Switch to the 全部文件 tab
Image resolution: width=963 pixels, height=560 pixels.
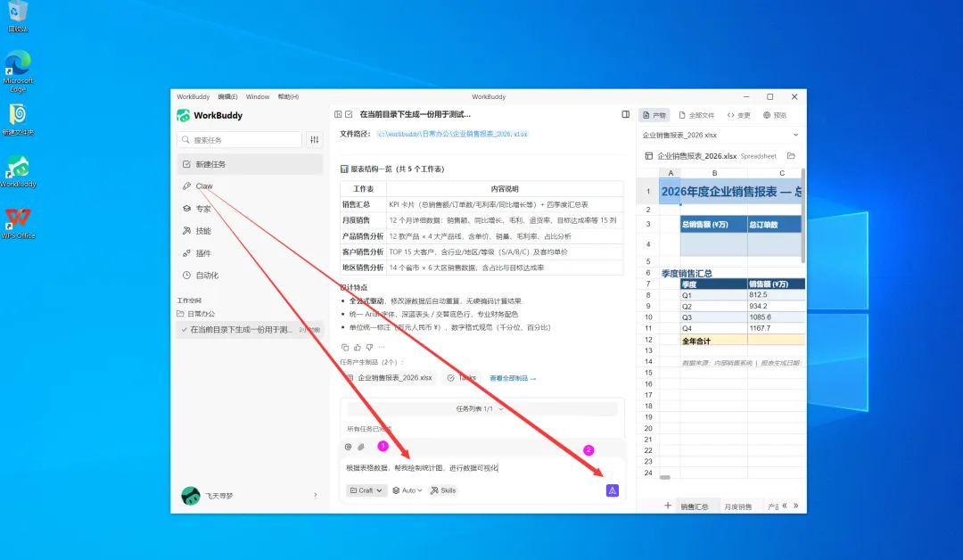(x=696, y=115)
